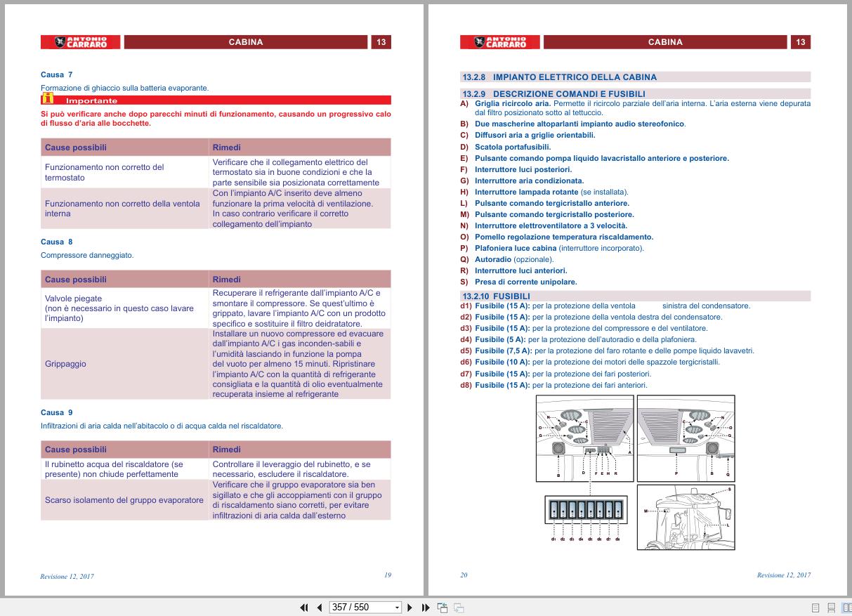This screenshot has height=616, width=852.
Task: Click 'Revisione 12, 2017' footer on left page
Action: 67,576
